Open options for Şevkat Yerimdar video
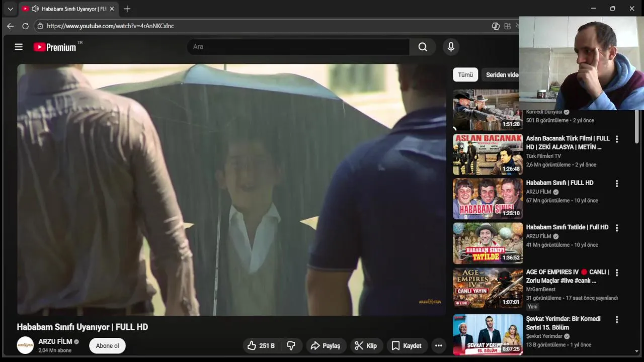 (617, 319)
